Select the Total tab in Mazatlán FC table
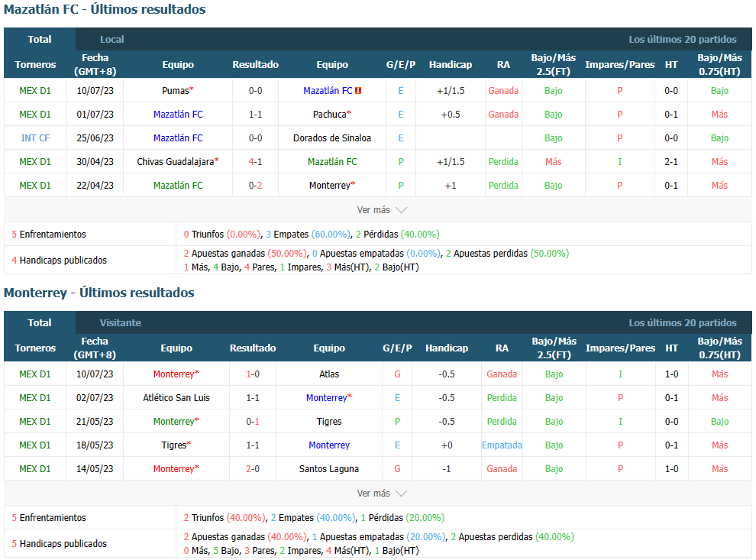756x560 pixels. click(x=40, y=39)
